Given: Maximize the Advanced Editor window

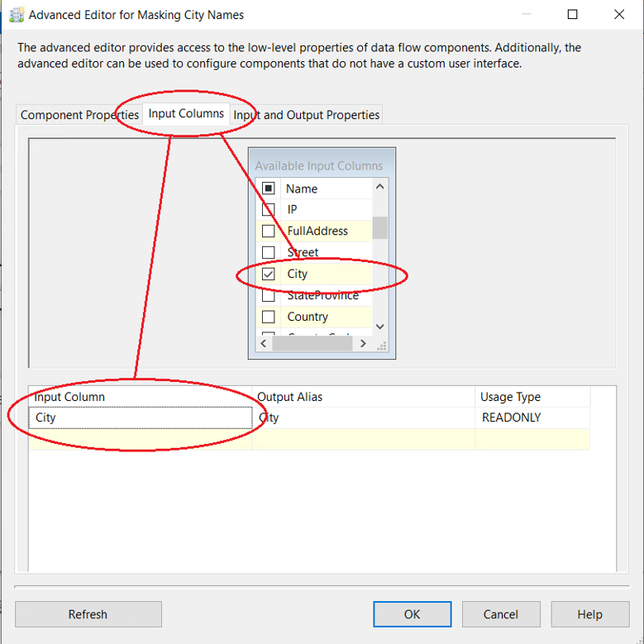Looking at the screenshot, I should (572, 14).
